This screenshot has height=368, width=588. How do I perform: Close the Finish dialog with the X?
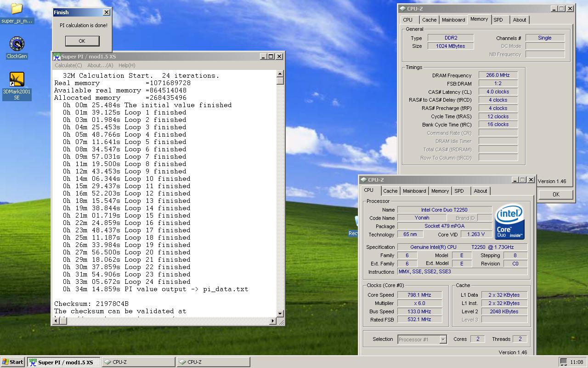point(107,12)
